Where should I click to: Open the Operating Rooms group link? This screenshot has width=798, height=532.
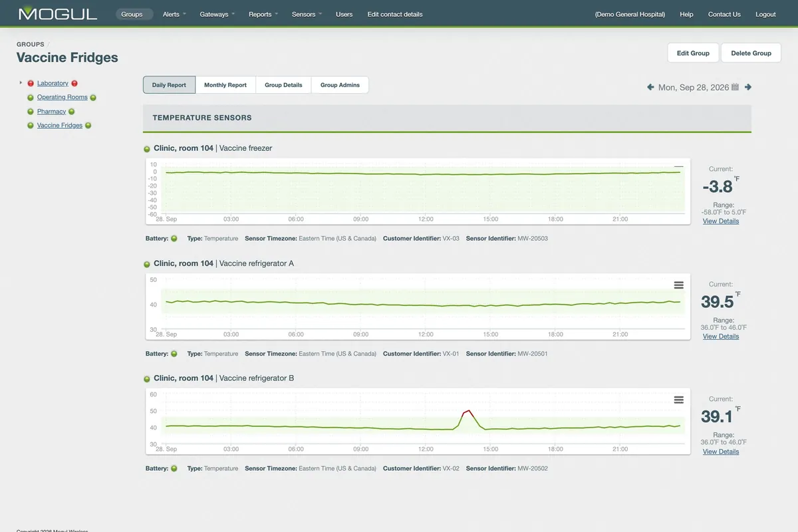click(63, 97)
